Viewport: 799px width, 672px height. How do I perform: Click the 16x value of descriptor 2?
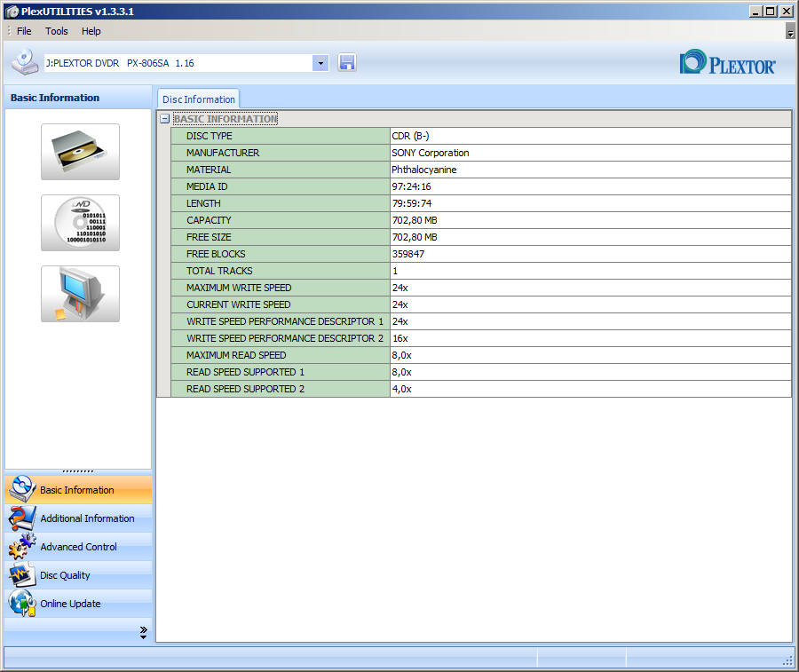pos(590,338)
